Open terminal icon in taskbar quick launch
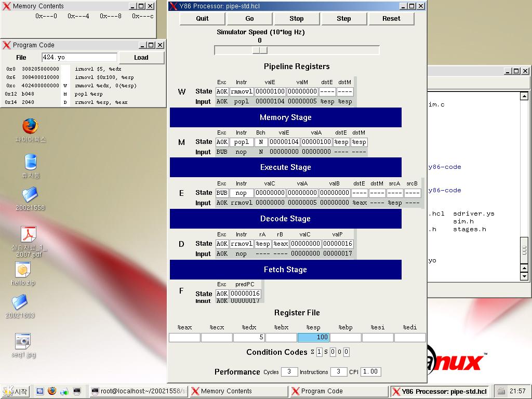This screenshot has height=399, width=532. (77, 391)
